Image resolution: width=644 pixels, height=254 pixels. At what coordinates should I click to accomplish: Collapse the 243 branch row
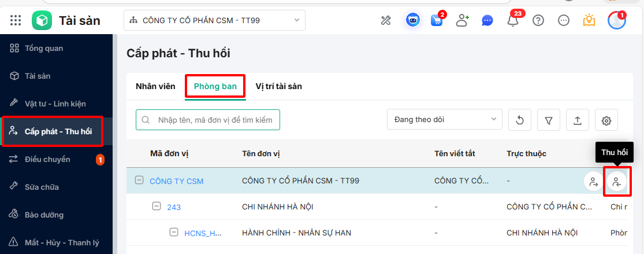156,207
